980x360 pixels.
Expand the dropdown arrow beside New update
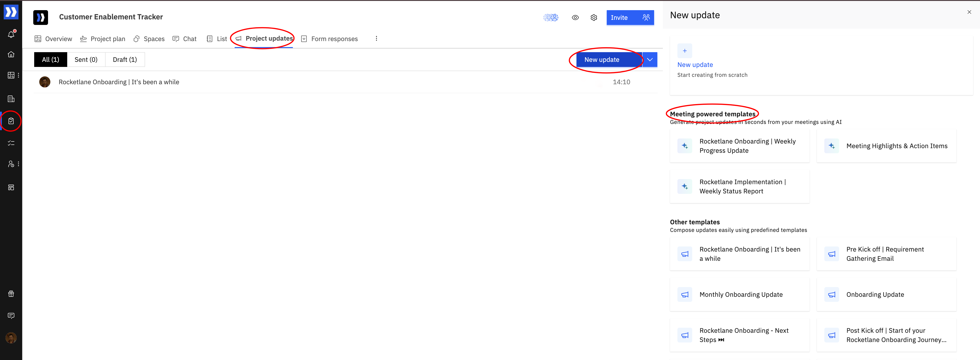[x=650, y=60]
